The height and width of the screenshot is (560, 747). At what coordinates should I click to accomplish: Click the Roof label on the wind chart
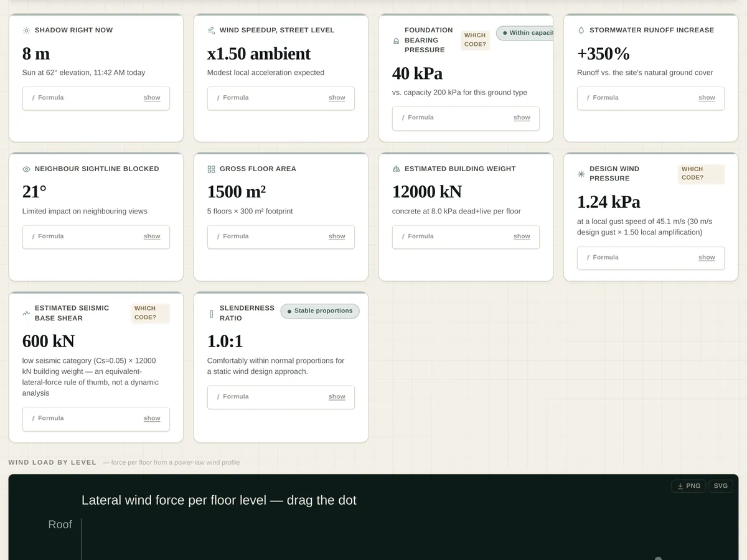point(60,525)
